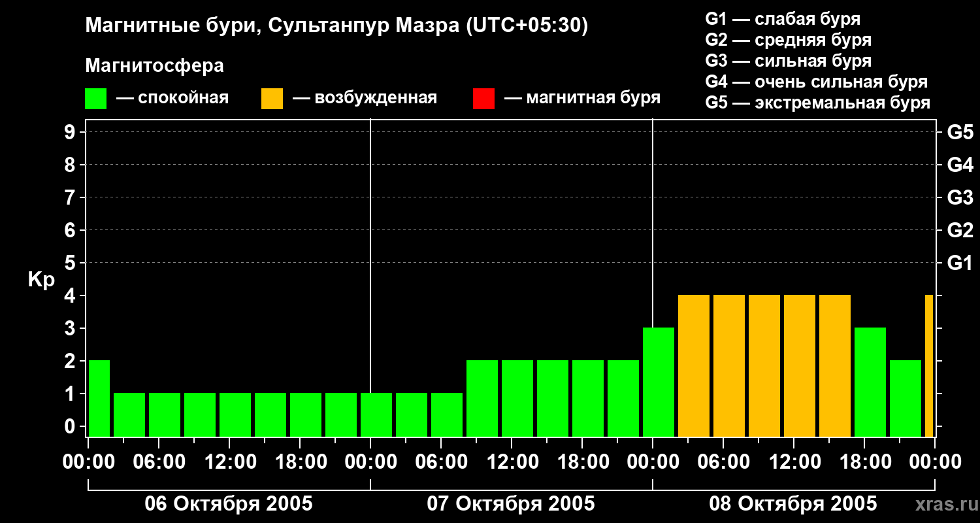
Task: Click the green "спокойная" legend swatch
Action: [x=95, y=99]
